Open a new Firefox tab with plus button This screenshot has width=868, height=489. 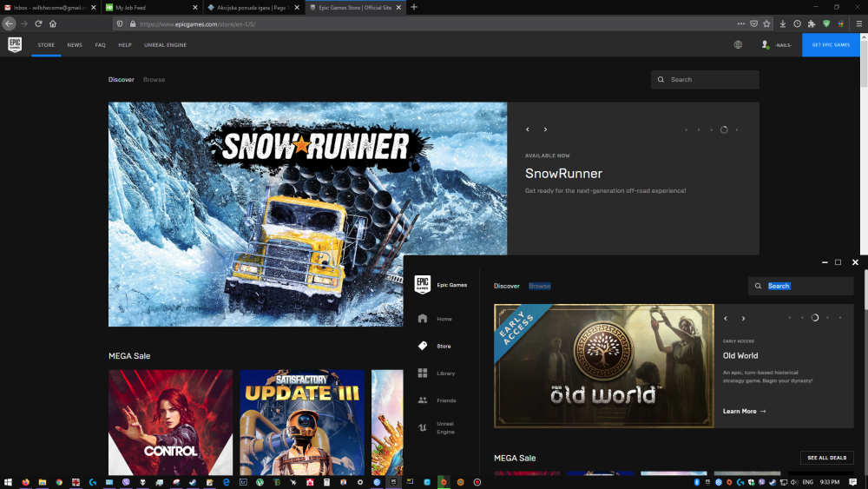pos(414,7)
